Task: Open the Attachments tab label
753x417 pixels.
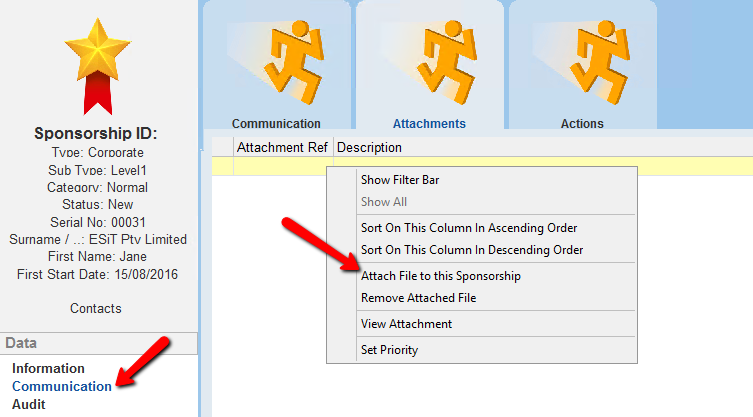Action: (x=429, y=124)
